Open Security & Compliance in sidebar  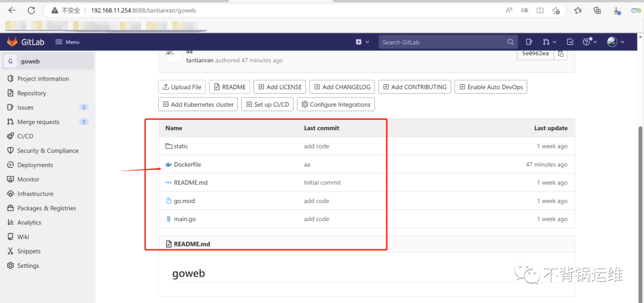tap(48, 151)
